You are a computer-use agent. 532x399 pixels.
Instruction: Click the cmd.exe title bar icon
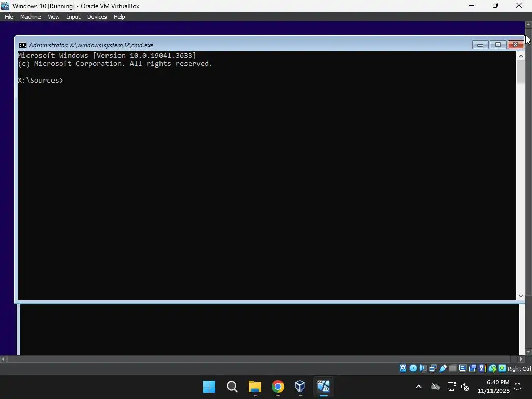click(23, 45)
